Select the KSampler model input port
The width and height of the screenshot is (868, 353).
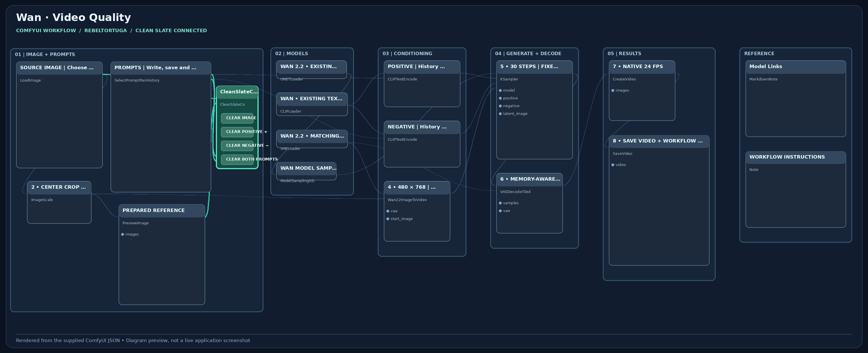tap(500, 90)
